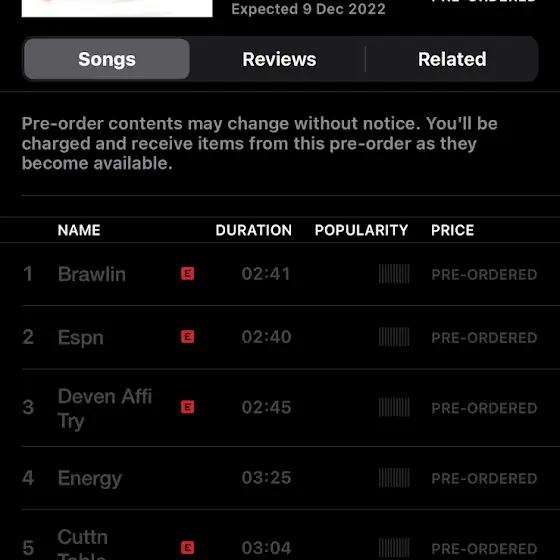Image resolution: width=560 pixels, height=560 pixels.
Task: Click the popularity bars for Brawlin
Action: (x=394, y=274)
